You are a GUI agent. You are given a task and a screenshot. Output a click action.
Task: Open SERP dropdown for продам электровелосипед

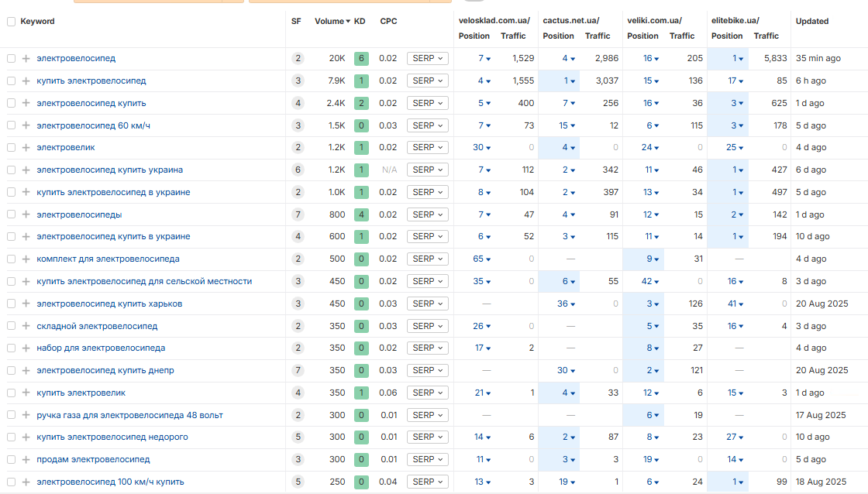coord(427,459)
